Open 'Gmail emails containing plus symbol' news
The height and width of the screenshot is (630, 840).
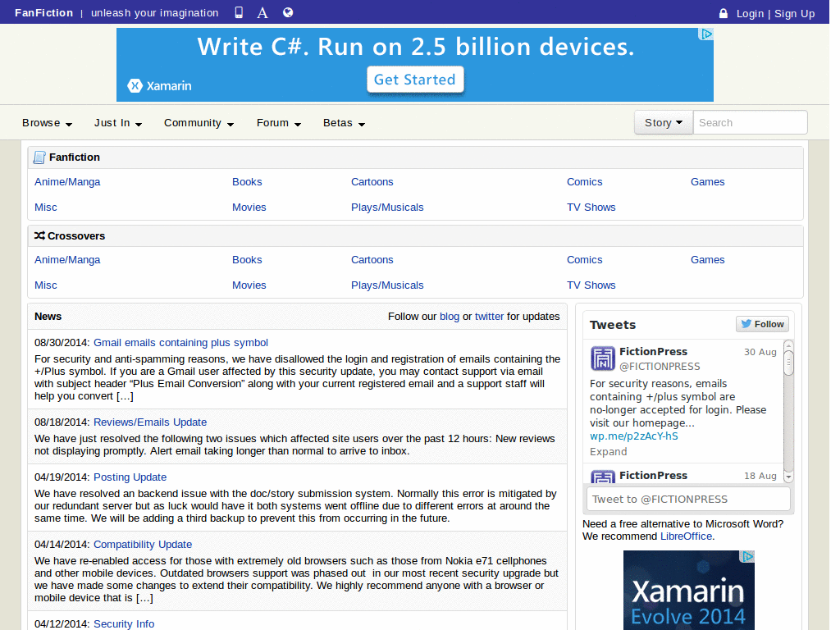coord(180,342)
